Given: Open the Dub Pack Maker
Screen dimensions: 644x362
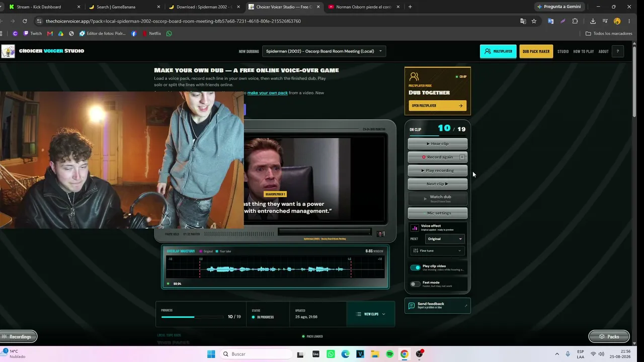Looking at the screenshot, I should tap(536, 51).
